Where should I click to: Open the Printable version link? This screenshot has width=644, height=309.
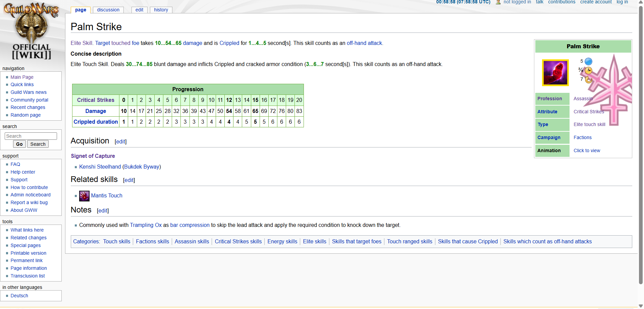(28, 253)
